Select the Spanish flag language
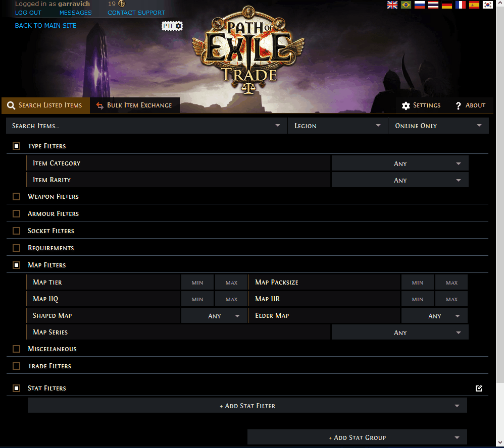504x448 pixels. [x=474, y=5]
